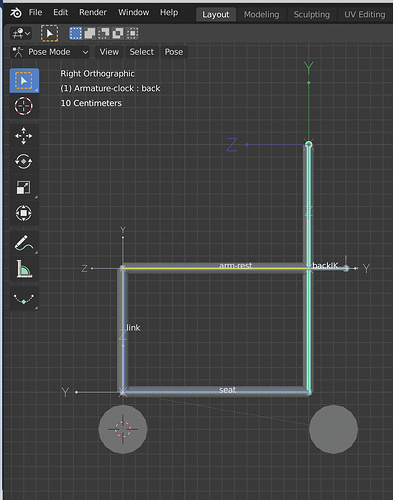393x500 pixels.
Task: Choose Set New Selection mode icon
Action: coord(76,33)
